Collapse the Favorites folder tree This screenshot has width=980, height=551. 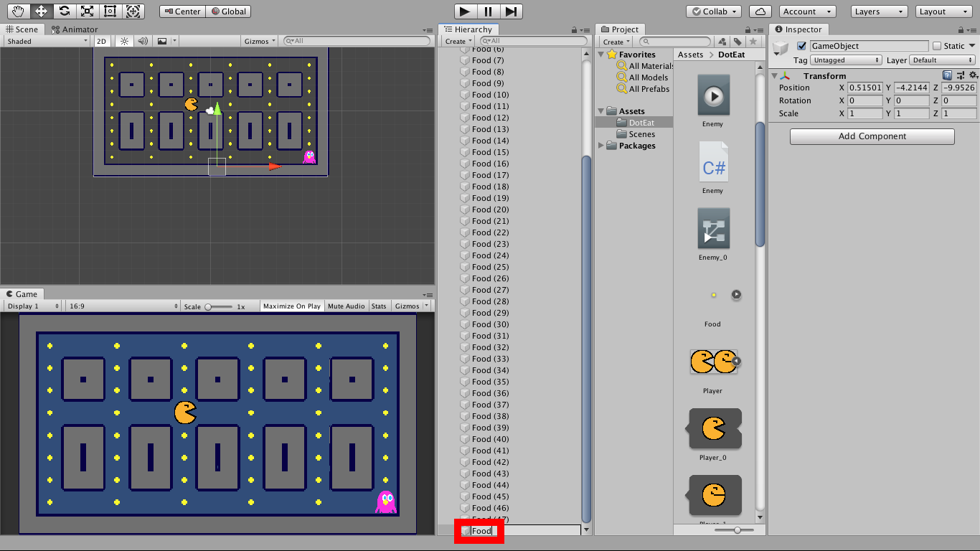(601, 55)
